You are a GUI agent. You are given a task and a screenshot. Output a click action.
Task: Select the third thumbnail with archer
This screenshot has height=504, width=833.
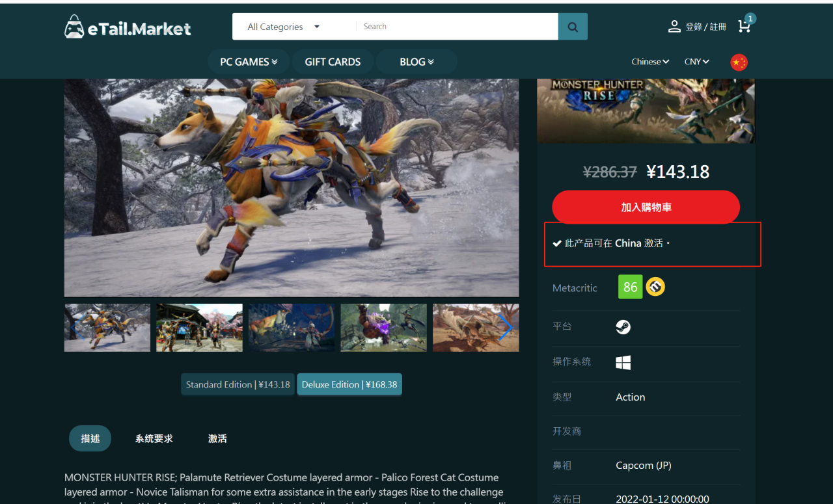292,328
